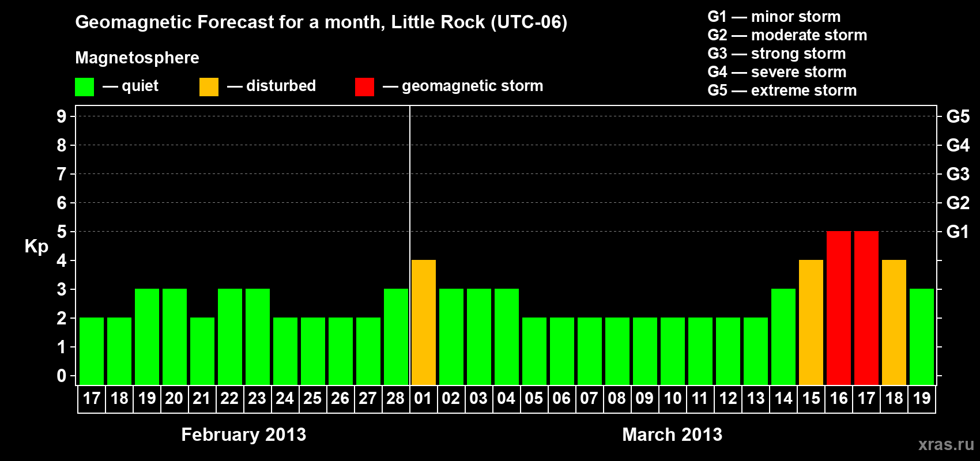
Task: Click date label 25 under February
Action: (x=312, y=398)
